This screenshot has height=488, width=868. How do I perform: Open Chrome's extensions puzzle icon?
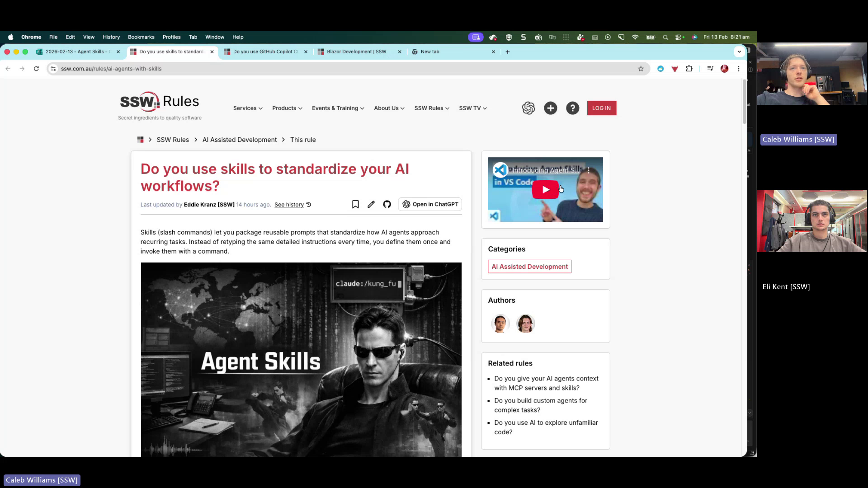689,69
